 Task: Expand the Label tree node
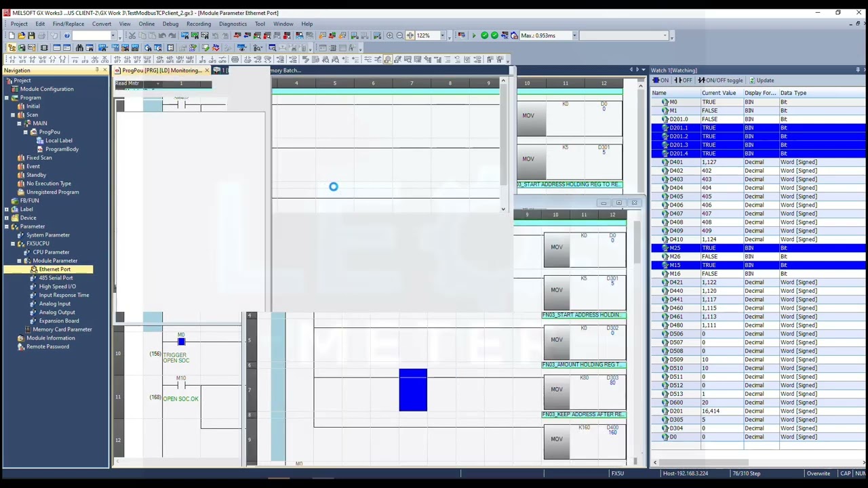(x=7, y=209)
